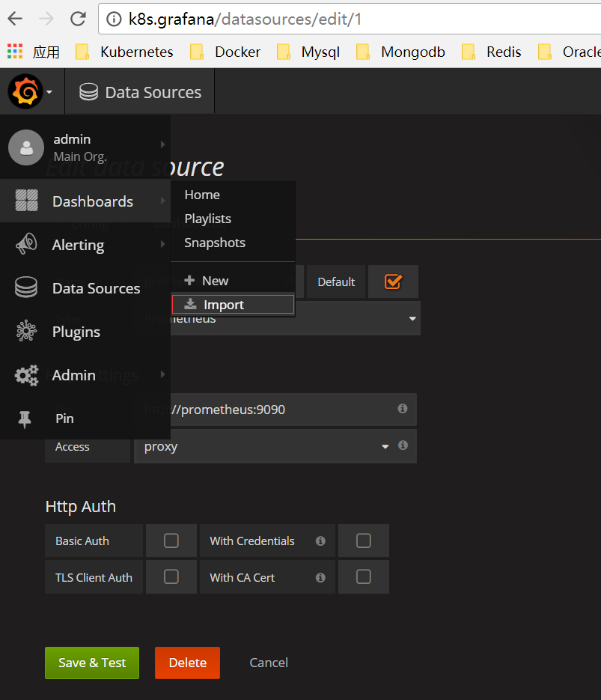Open the Access proxy dropdown
601x700 pixels.
click(275, 446)
